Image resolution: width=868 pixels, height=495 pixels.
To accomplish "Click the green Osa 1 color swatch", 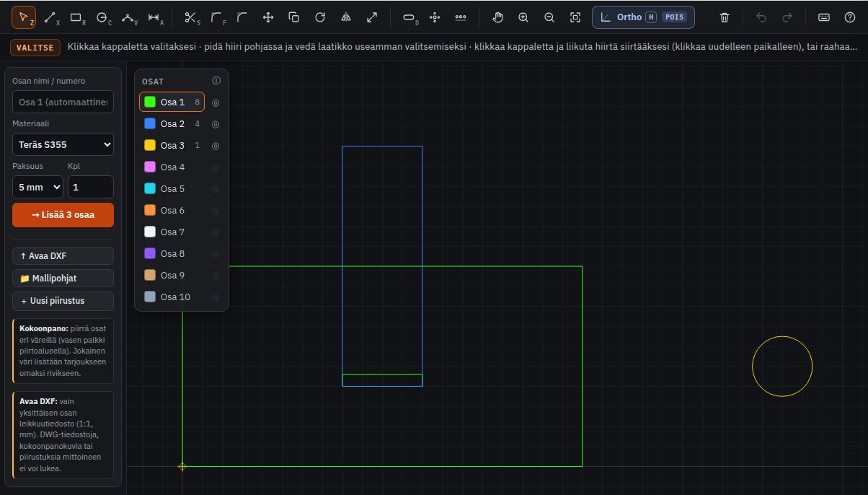I will tap(150, 102).
